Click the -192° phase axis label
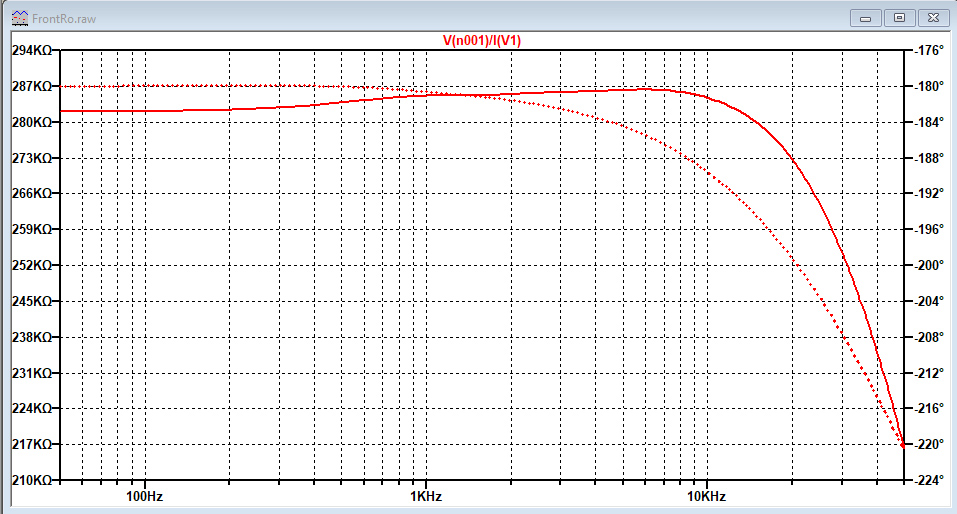Viewport: 957px width, 514px height. pos(929,194)
